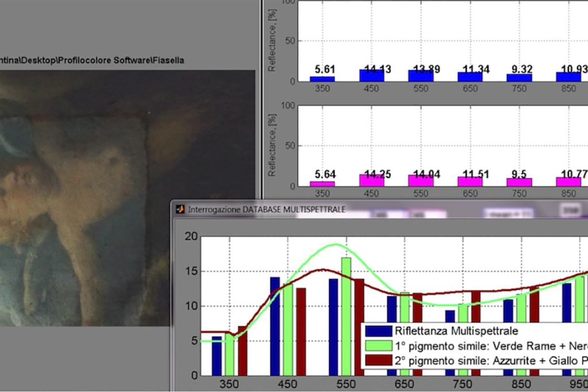Click the Reflectance [%] axis label of the blue chart

pos(272,41)
